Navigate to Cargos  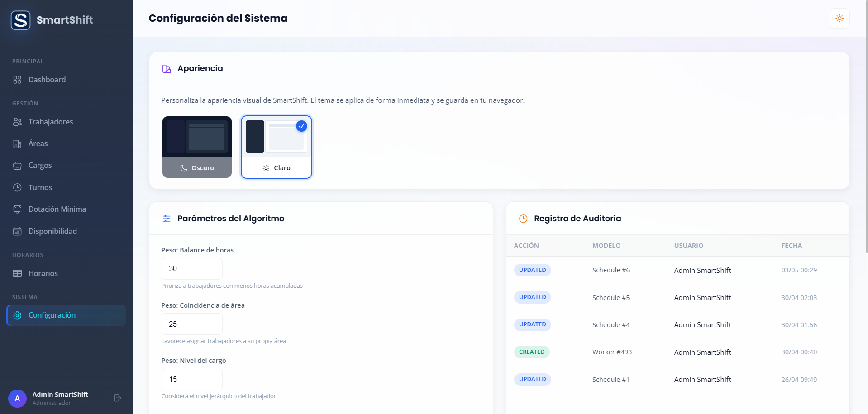[67, 165]
